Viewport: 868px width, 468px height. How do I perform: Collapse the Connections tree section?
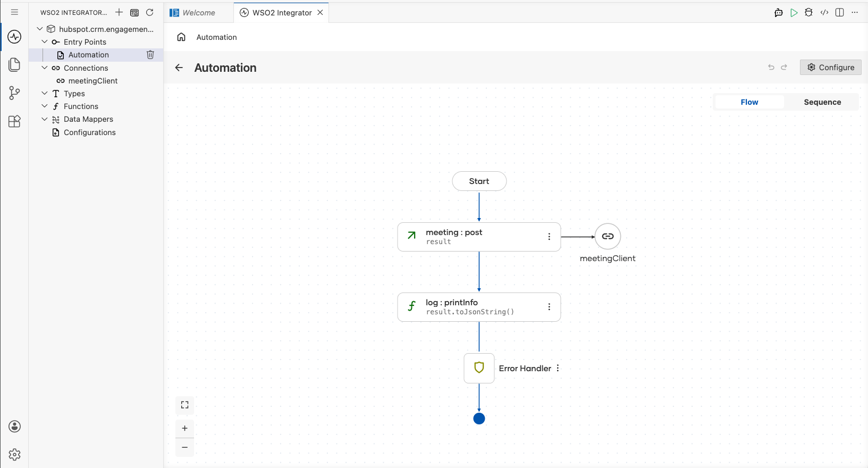[45, 68]
